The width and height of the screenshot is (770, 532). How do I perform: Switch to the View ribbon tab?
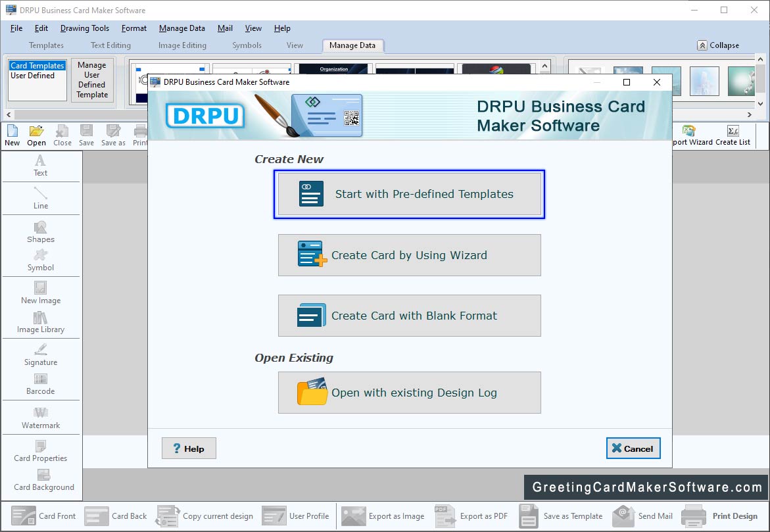(295, 45)
